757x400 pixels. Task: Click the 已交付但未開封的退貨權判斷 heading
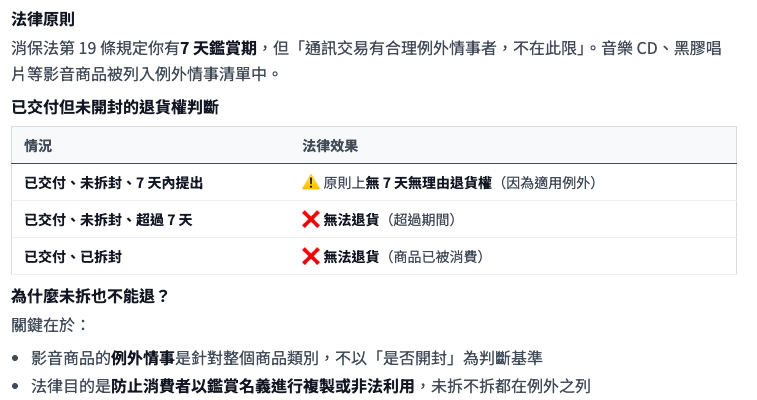(x=114, y=107)
